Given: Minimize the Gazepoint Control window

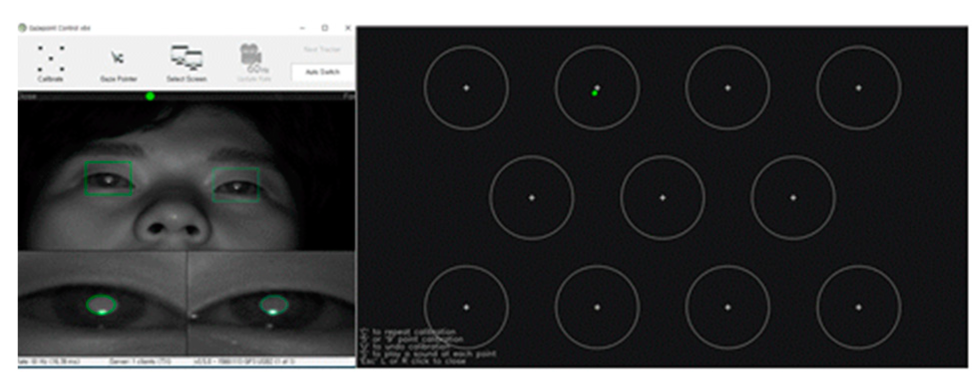Looking at the screenshot, I should point(302,28).
